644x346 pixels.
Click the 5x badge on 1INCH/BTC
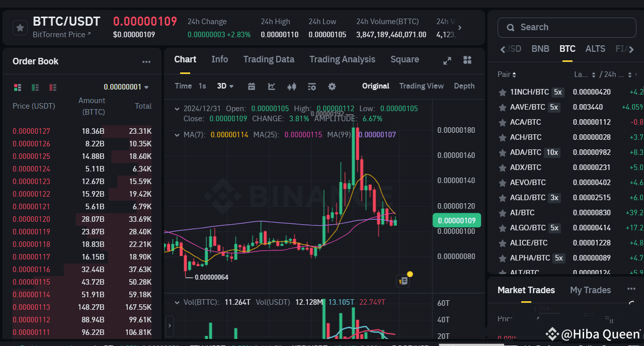coord(557,93)
